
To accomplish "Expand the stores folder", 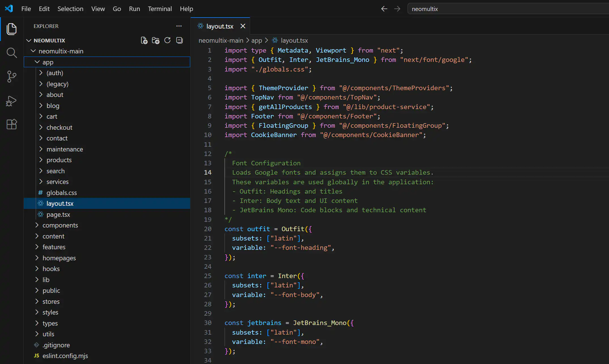I will (37, 301).
